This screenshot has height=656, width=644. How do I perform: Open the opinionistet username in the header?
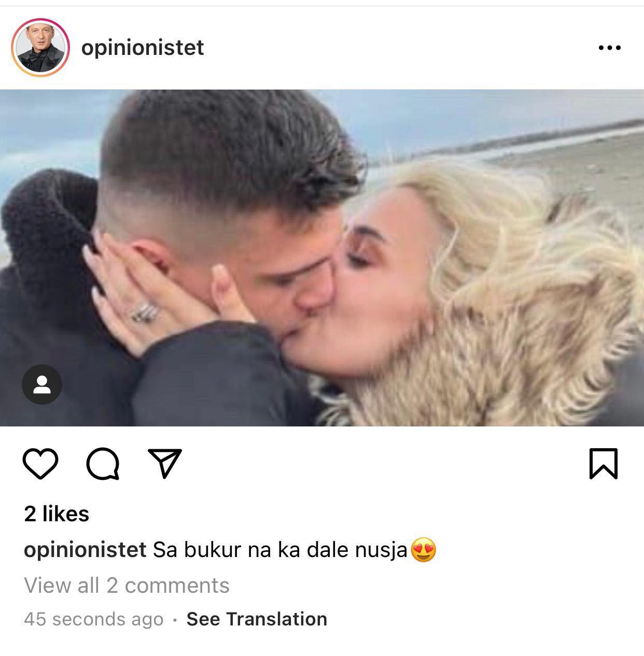143,48
